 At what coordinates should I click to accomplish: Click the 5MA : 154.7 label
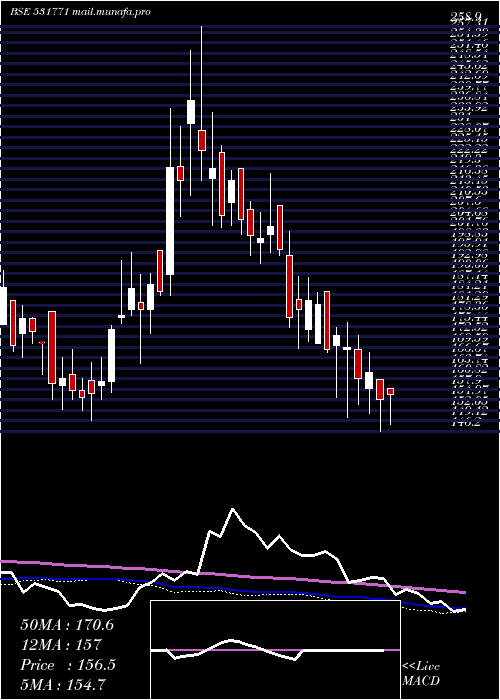(64, 684)
